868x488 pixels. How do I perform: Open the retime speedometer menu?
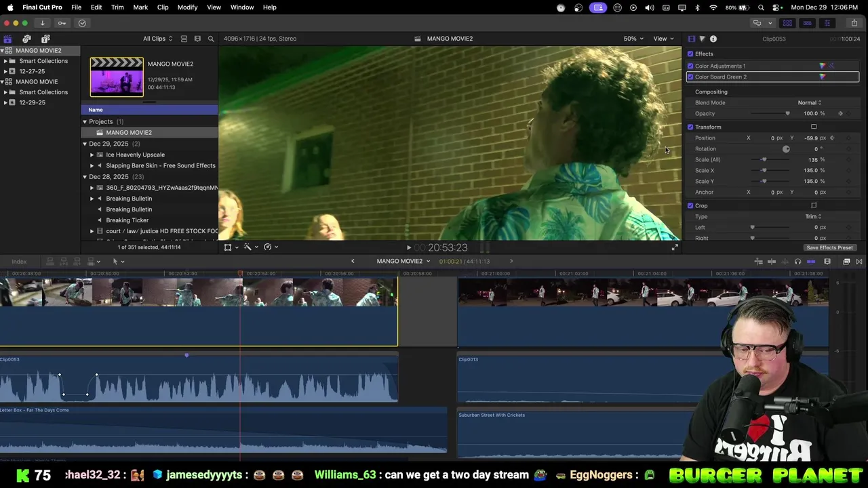pos(271,247)
